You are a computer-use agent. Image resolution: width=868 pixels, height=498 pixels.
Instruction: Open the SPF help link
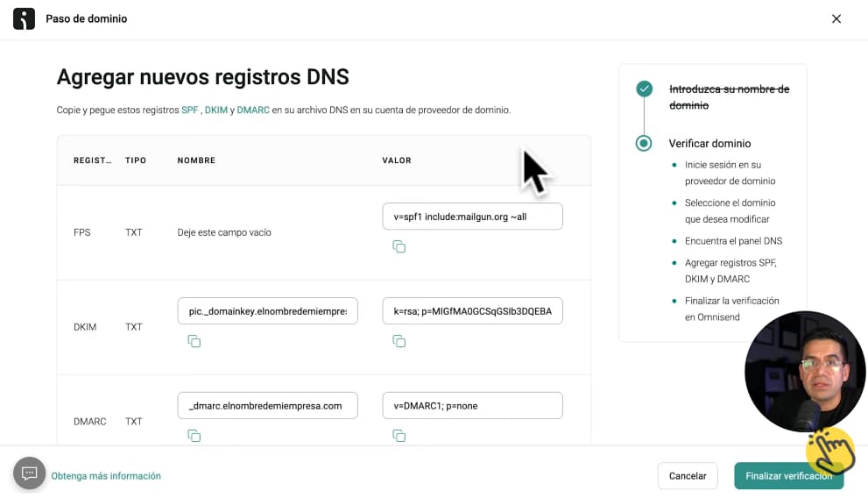189,110
